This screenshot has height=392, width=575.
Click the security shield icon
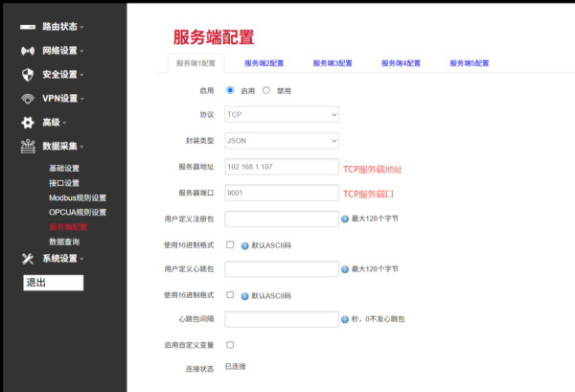[28, 75]
